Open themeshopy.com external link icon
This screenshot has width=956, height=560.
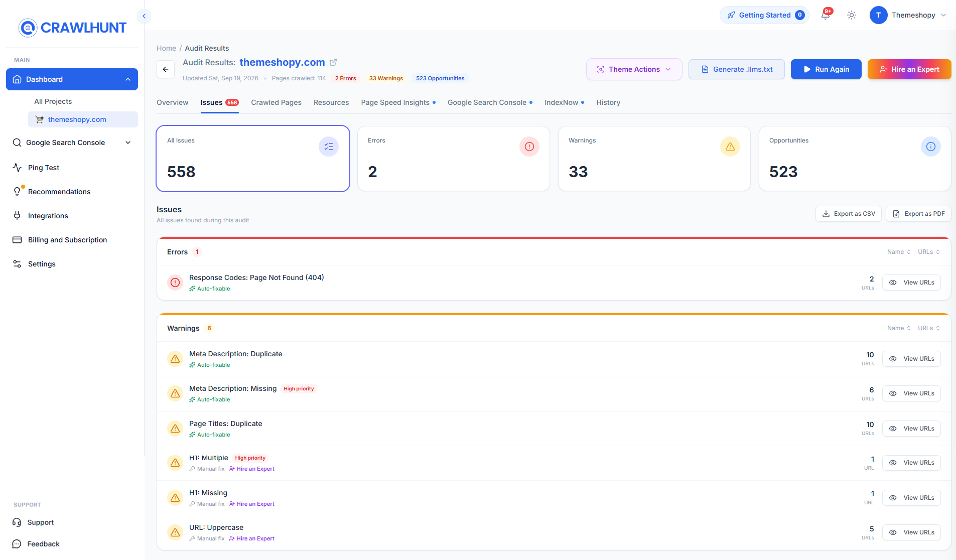(x=333, y=62)
